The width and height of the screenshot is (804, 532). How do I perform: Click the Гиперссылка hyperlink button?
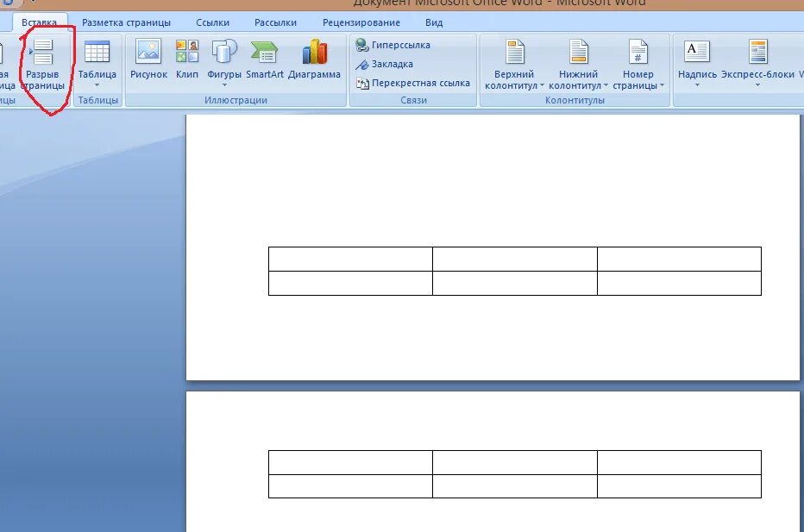coord(393,45)
